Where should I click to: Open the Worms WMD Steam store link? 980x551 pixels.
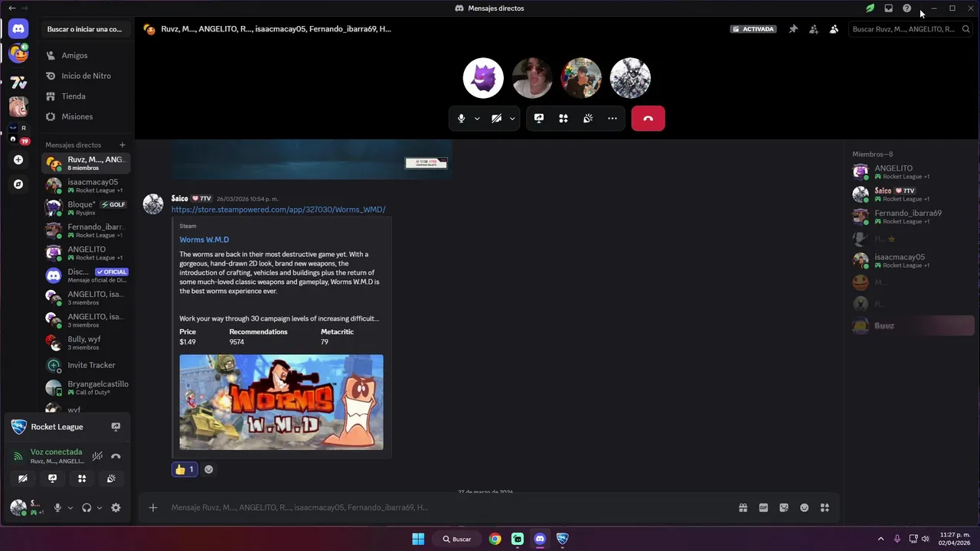pos(278,210)
